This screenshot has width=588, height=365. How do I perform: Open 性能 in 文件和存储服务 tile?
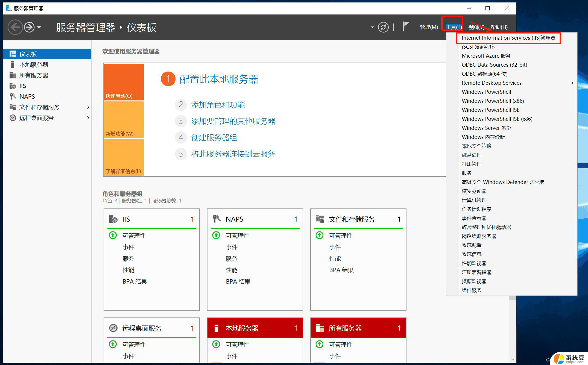point(335,258)
